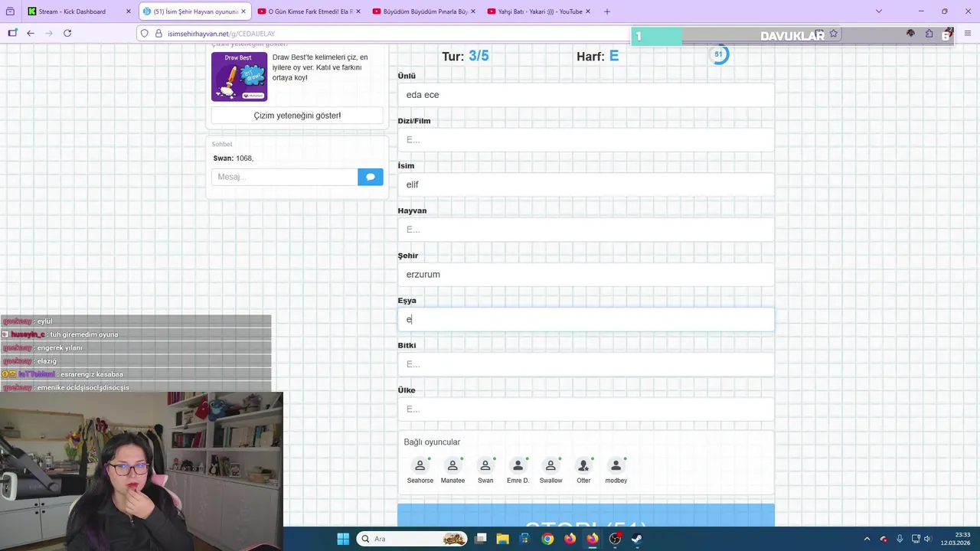The image size is (980, 551).
Task: Click the Otter player avatar
Action: click(x=583, y=465)
